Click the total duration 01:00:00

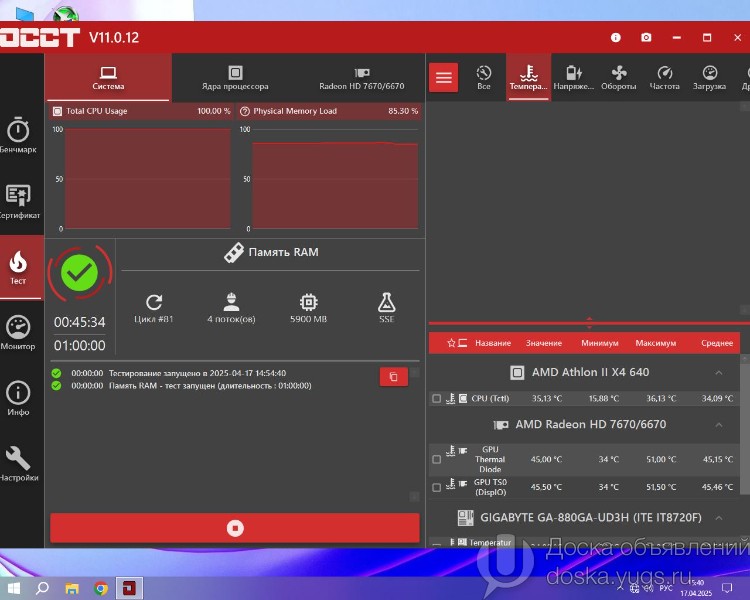coord(79,345)
